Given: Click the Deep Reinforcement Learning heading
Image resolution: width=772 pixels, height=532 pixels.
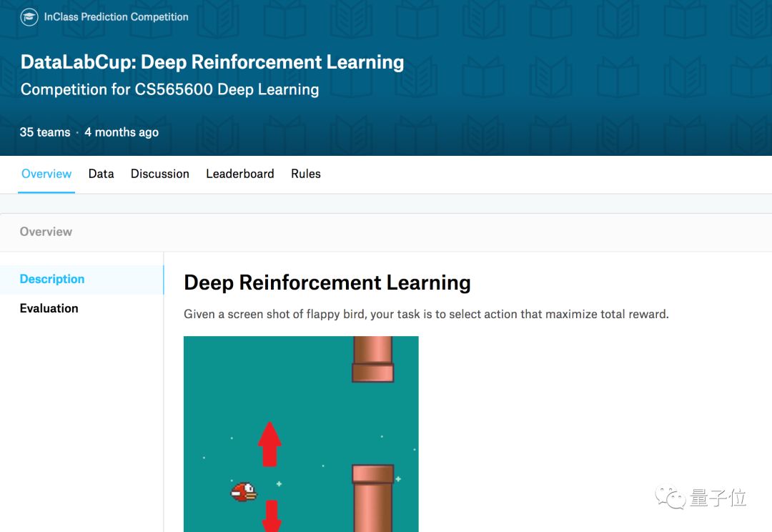Looking at the screenshot, I should 327,282.
